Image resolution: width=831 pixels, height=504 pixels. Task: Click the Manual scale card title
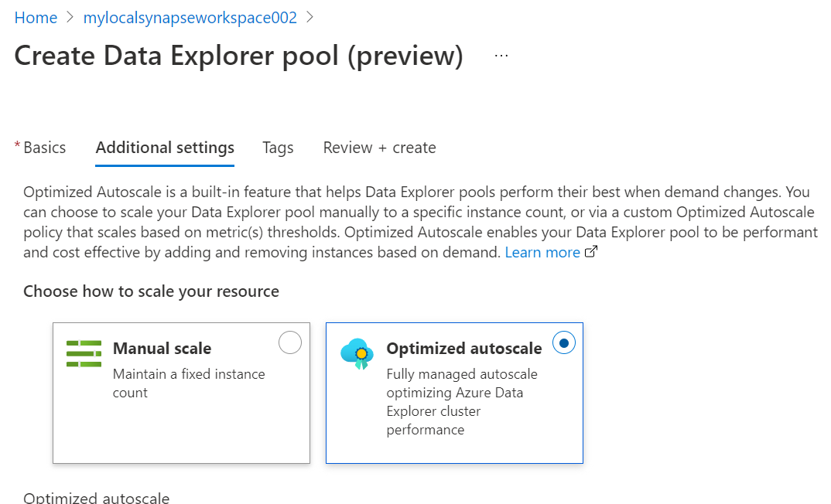[162, 349]
